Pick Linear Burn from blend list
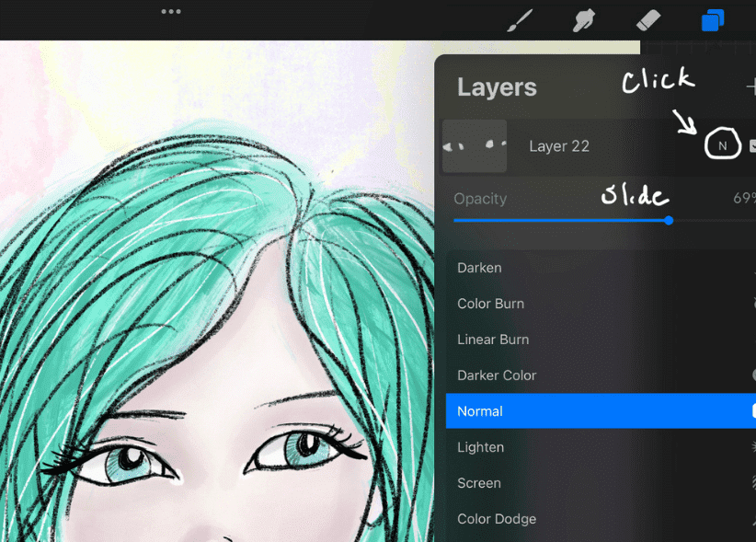 click(x=493, y=340)
